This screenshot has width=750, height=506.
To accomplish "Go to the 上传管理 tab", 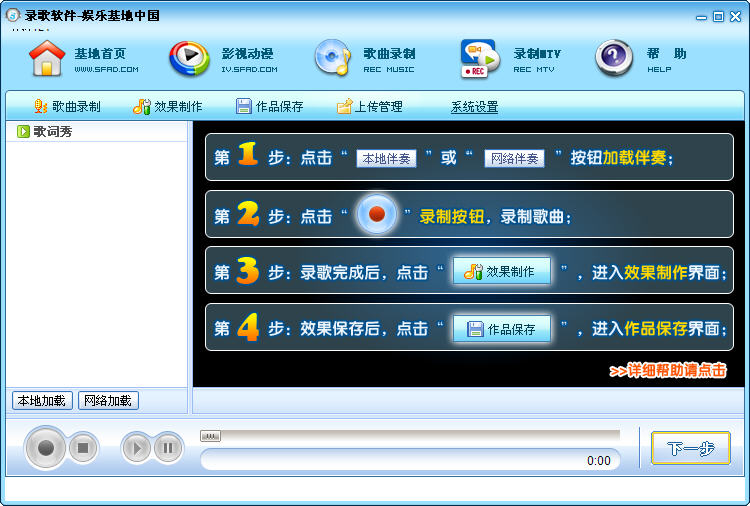I will (x=370, y=106).
